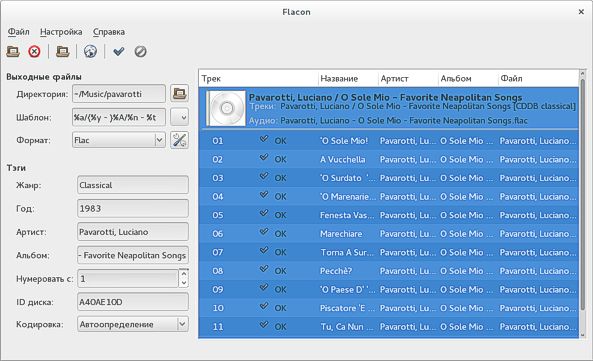Click the track list vertical scrollbar

(x=582, y=204)
